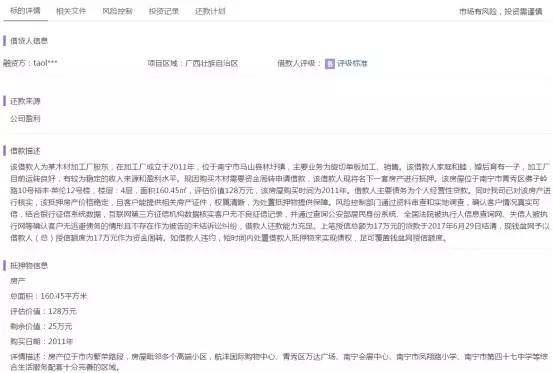Open the 风险控制 tab
Screen dimensions: 553x373
pos(117,11)
